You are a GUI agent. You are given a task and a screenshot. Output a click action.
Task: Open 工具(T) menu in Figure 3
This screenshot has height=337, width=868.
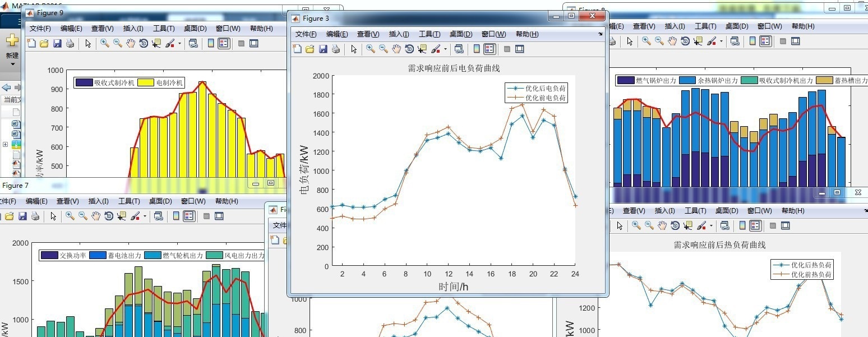pos(429,34)
